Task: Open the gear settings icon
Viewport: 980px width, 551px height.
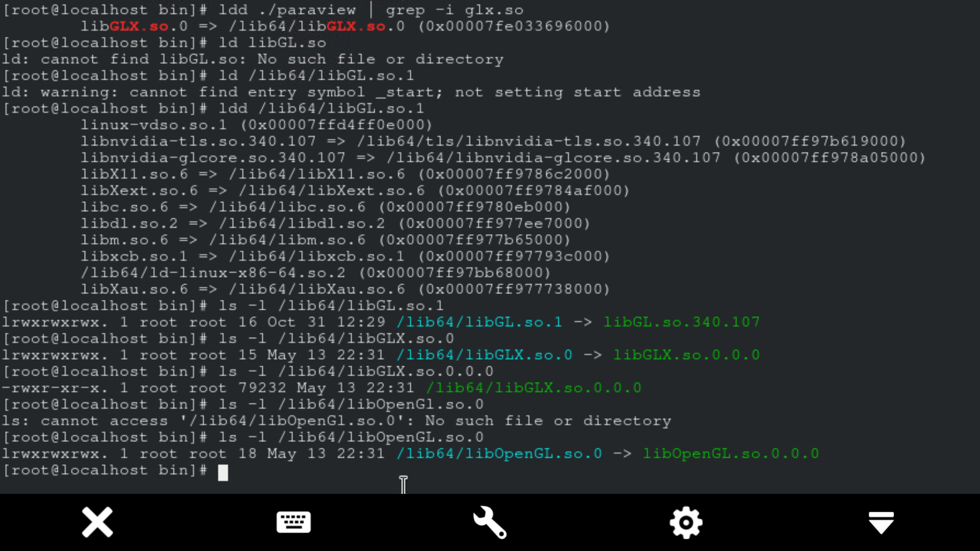Action: click(685, 522)
